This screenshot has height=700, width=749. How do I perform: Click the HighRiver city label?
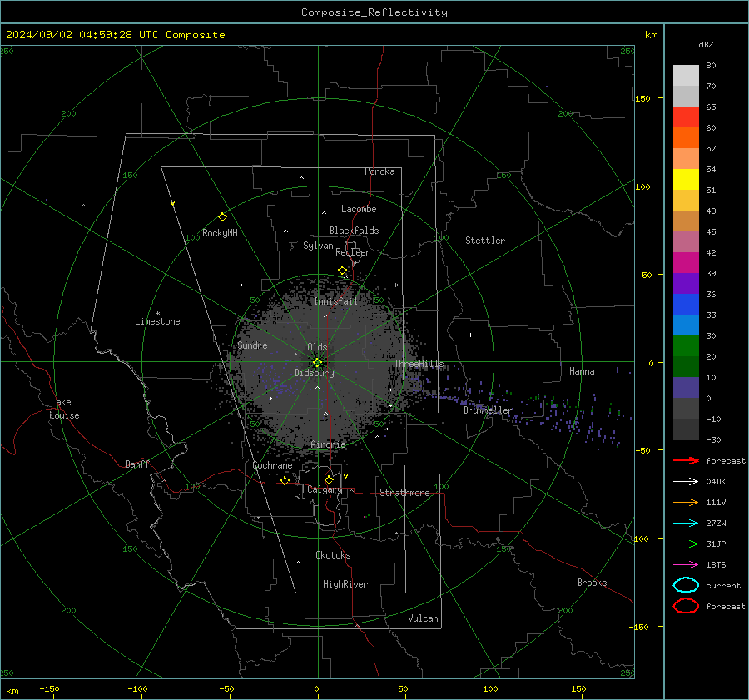click(345, 584)
